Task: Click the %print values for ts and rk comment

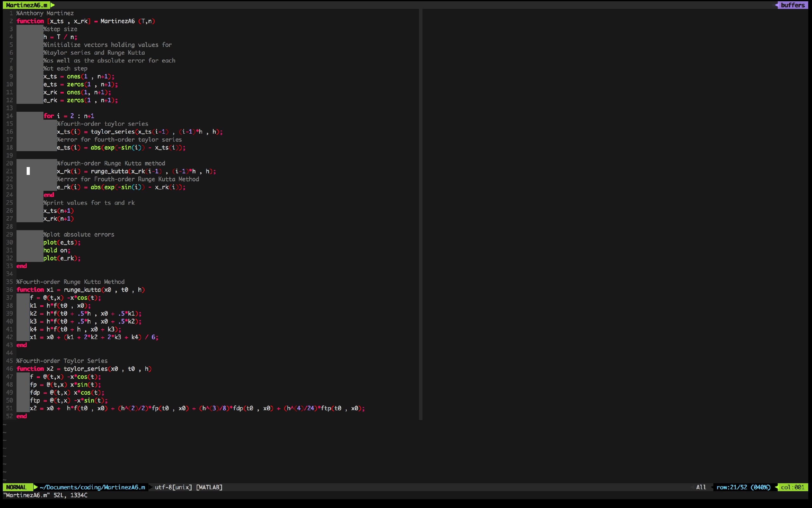Action: tap(89, 203)
